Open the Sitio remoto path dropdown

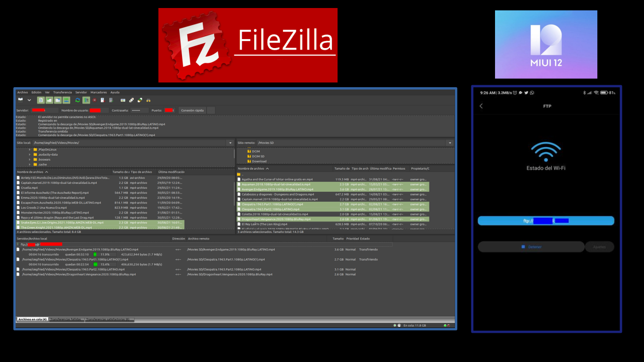pos(450,143)
